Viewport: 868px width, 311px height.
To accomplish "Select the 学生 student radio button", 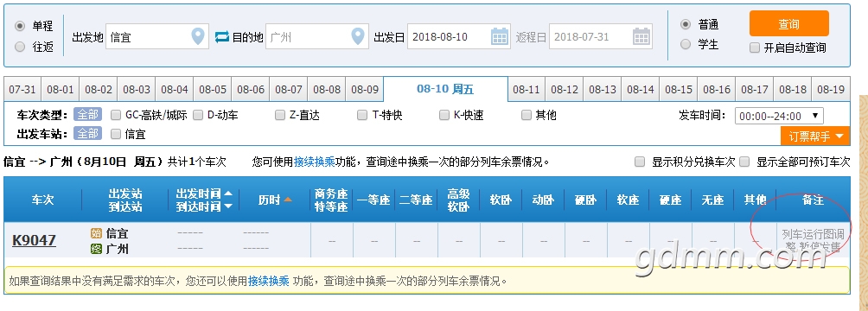I will pos(686,44).
